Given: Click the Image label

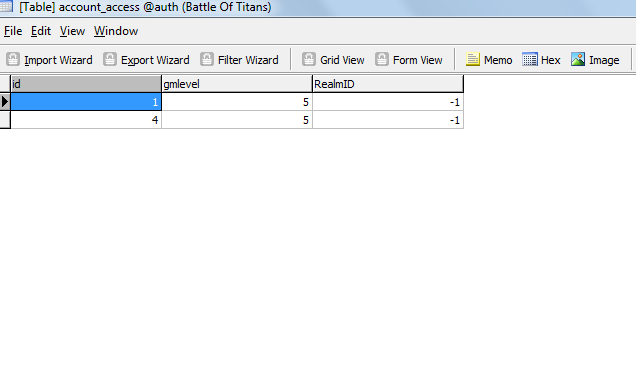Looking at the screenshot, I should tap(604, 60).
